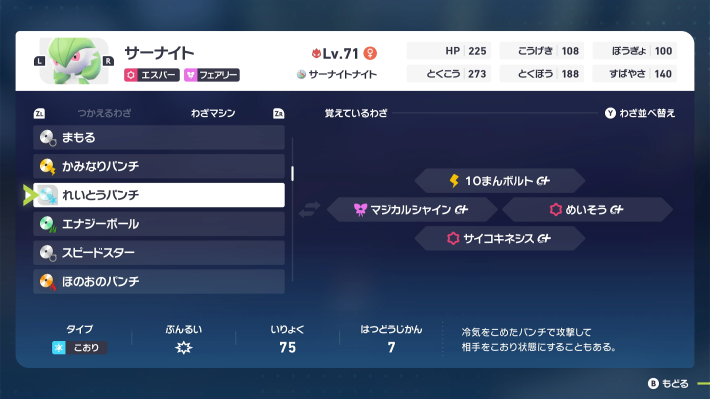
Task: Click the power value 75
Action: pos(288,348)
